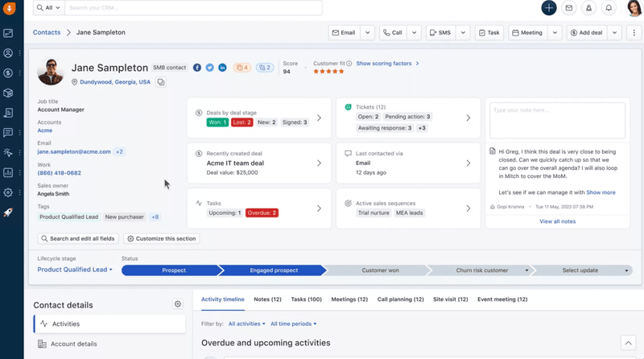Open Jane Sampleton's LinkedIn profile icon
644x359 pixels.
[x=222, y=68]
